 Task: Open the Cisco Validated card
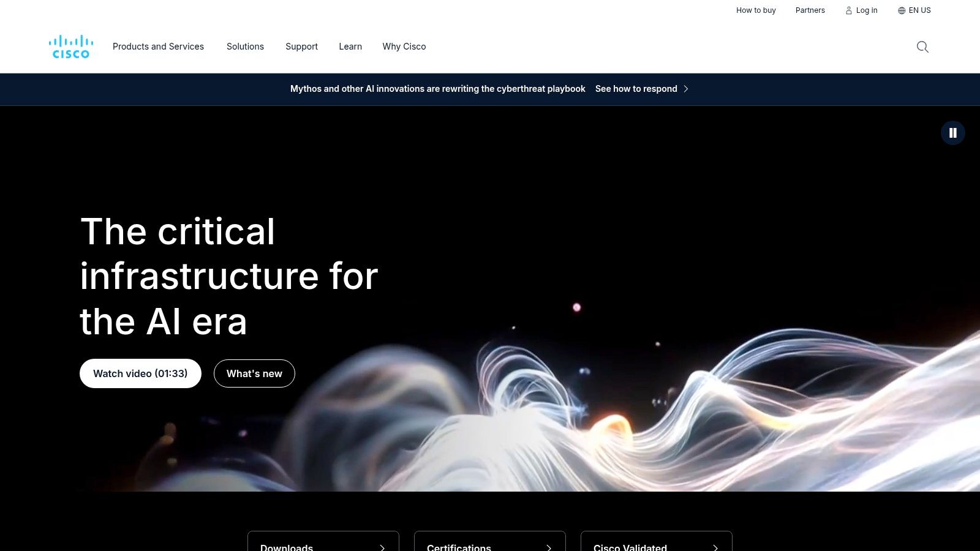coord(657,541)
